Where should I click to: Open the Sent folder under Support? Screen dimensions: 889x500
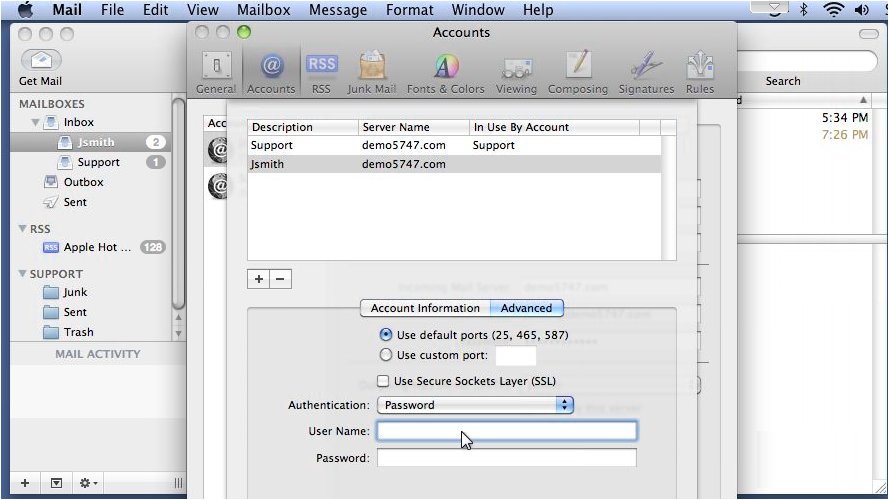click(x=75, y=312)
